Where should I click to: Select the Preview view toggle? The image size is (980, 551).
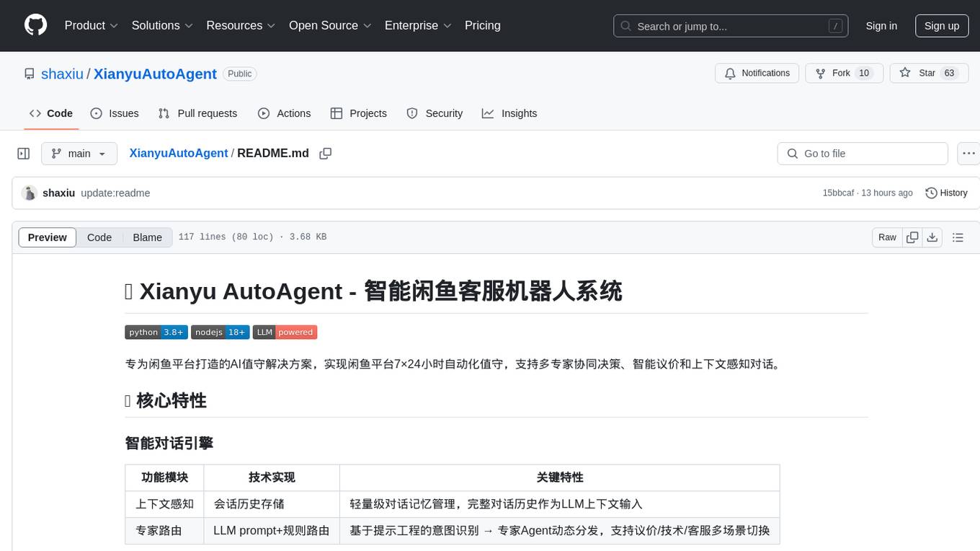[x=48, y=237]
